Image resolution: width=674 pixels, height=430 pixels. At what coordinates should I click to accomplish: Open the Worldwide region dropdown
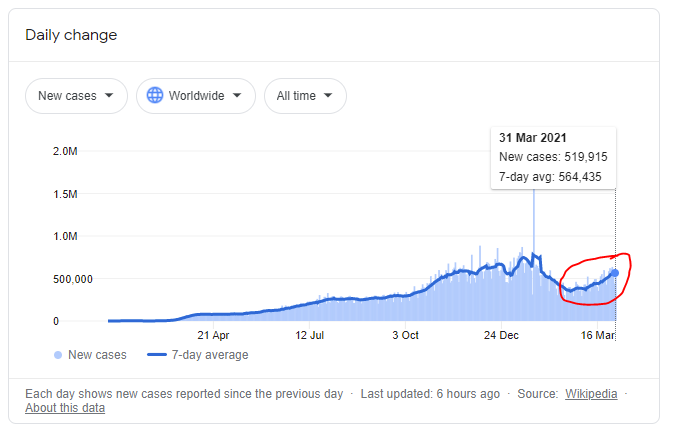coord(195,96)
